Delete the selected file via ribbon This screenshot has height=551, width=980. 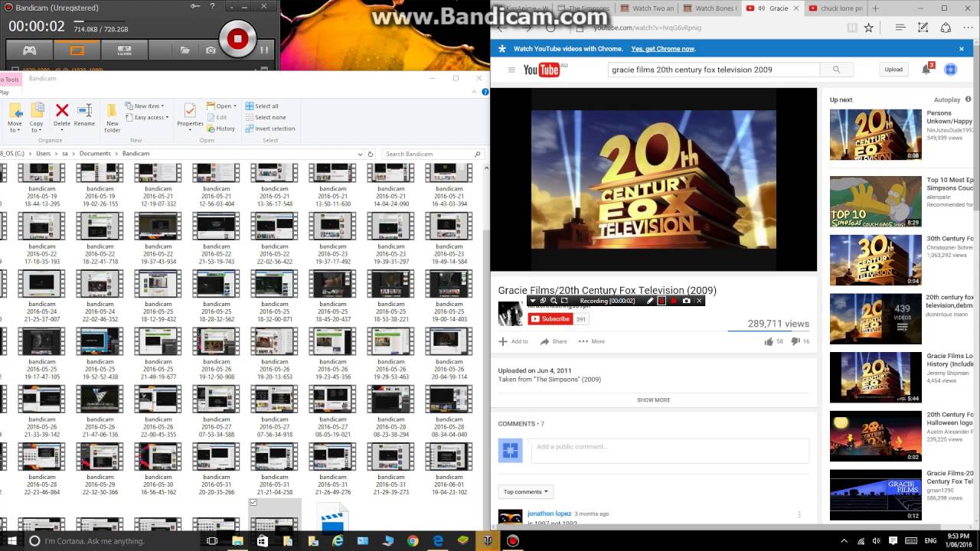coord(62,115)
